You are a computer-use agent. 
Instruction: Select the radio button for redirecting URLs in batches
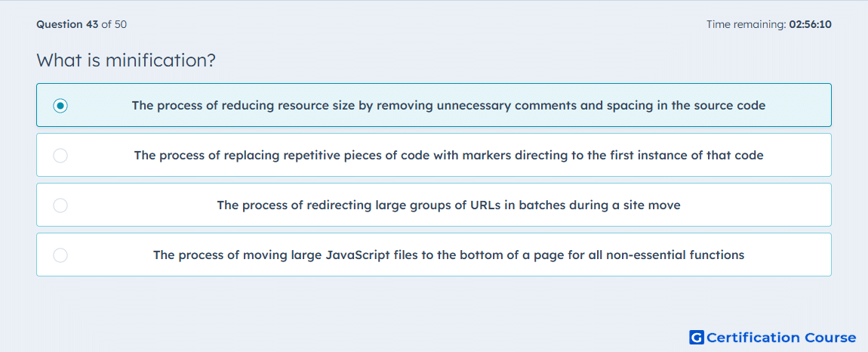point(60,205)
